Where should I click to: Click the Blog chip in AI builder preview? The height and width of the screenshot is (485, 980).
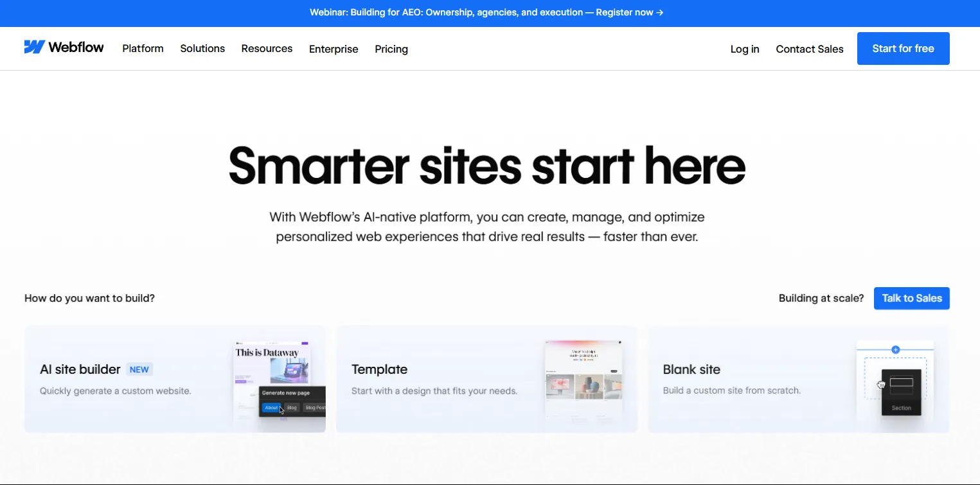292,408
